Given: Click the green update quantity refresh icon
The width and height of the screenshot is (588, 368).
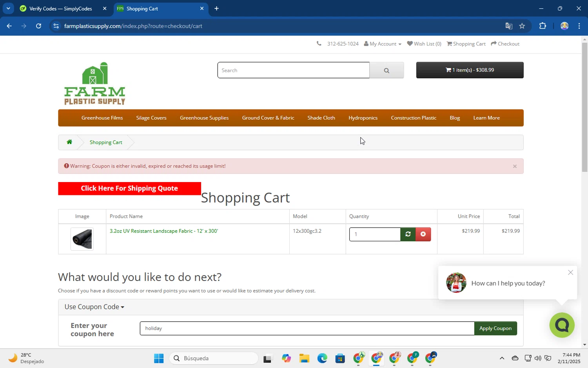Looking at the screenshot, I should coord(408,234).
